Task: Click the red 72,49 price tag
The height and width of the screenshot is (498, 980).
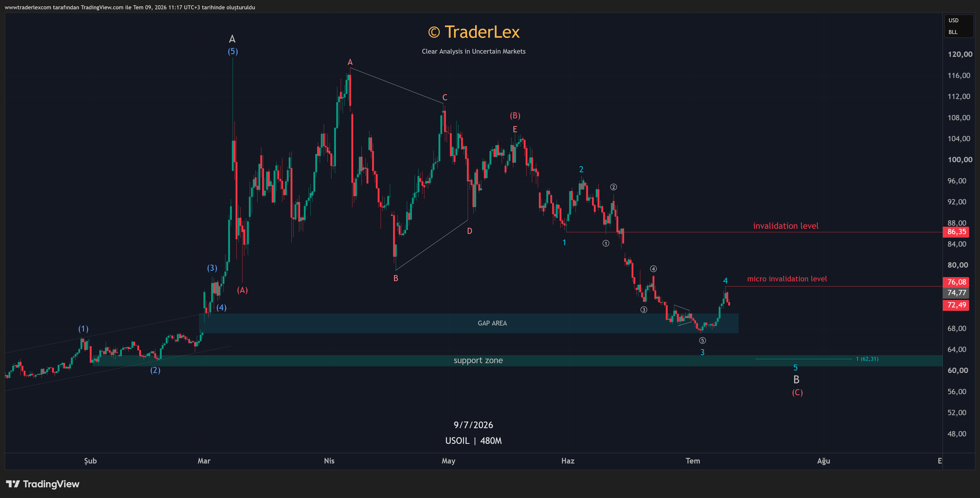Action: coord(956,305)
